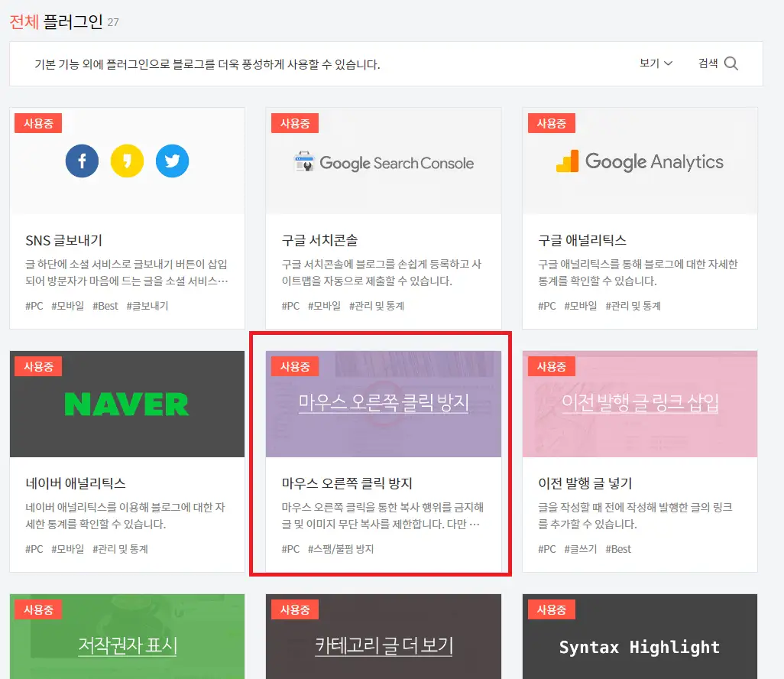Viewport: 784px width, 679px height.
Task: Click the yellow KakaoStory icon
Action: click(127, 161)
